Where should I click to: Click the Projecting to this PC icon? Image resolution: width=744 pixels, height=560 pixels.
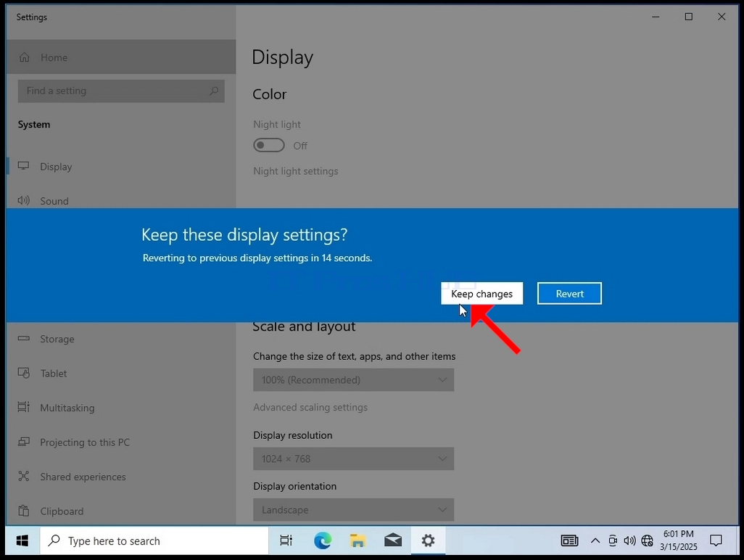point(23,441)
